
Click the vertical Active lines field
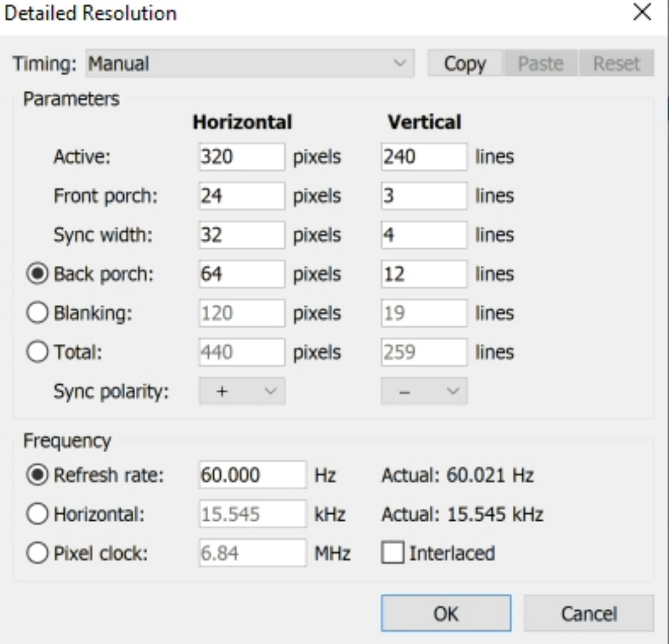click(x=423, y=157)
